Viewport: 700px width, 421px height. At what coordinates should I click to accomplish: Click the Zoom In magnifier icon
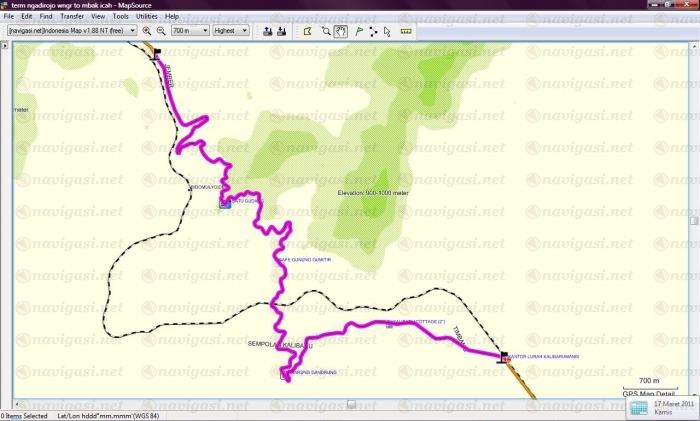147,31
